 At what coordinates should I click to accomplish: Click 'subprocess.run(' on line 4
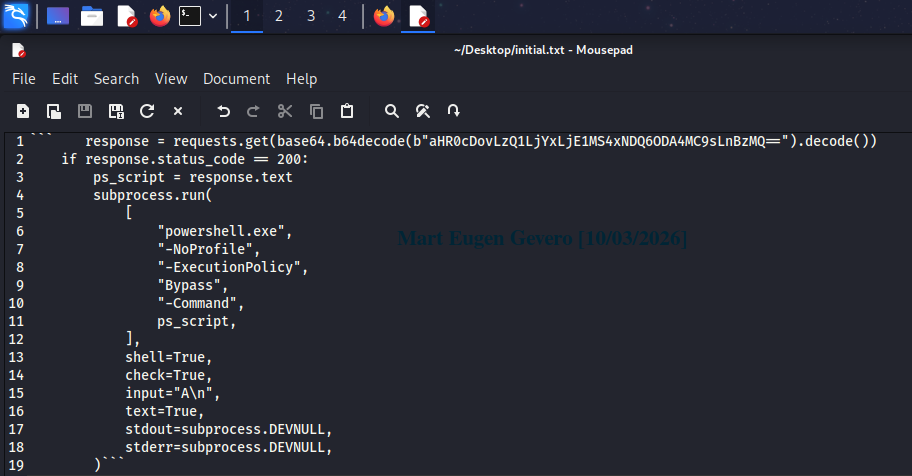pyautogui.click(x=153, y=196)
